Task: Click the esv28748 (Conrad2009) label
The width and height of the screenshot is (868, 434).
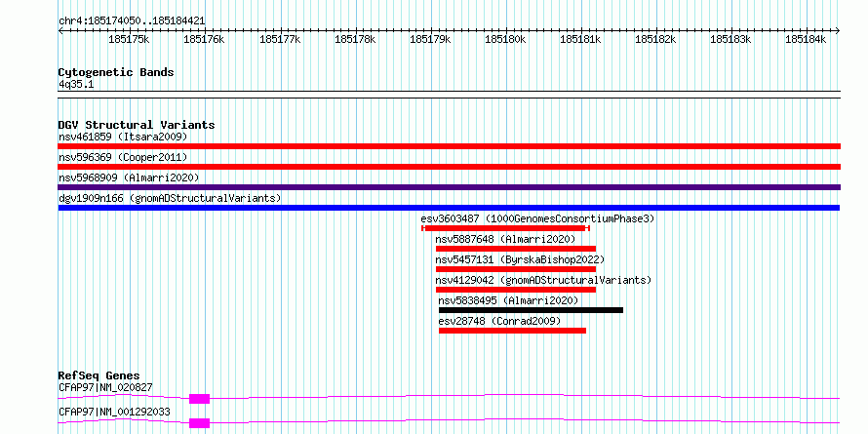Action: coord(499,321)
